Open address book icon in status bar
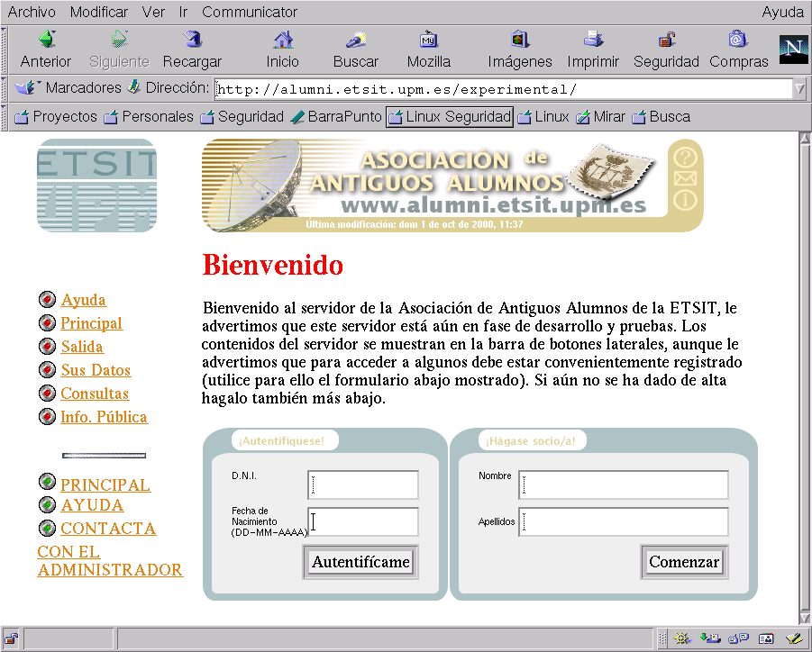 766,638
